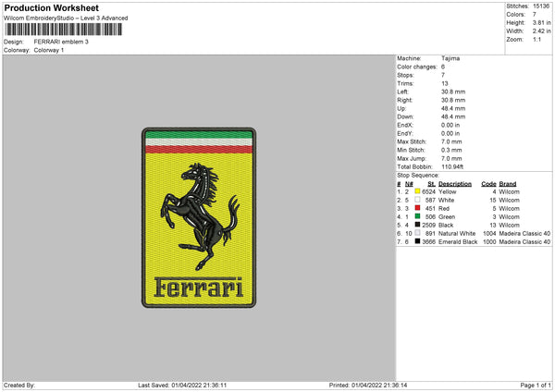Click the 'Description' column header

[455, 184]
